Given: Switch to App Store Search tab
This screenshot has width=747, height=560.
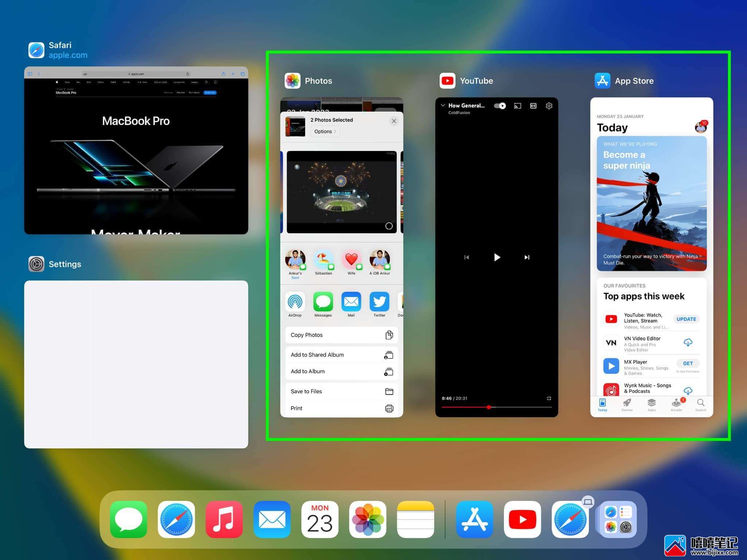Looking at the screenshot, I should point(701,405).
